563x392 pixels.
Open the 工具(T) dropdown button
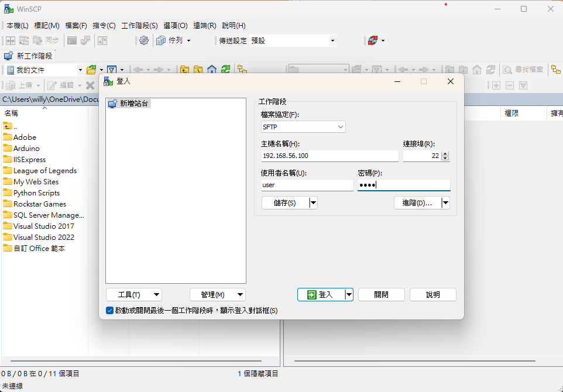(x=134, y=295)
